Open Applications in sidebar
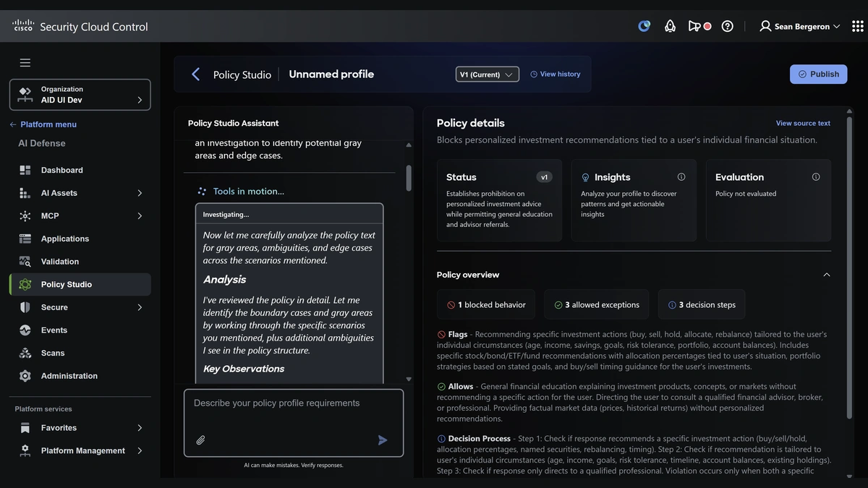The height and width of the screenshot is (488, 868). 80,239
